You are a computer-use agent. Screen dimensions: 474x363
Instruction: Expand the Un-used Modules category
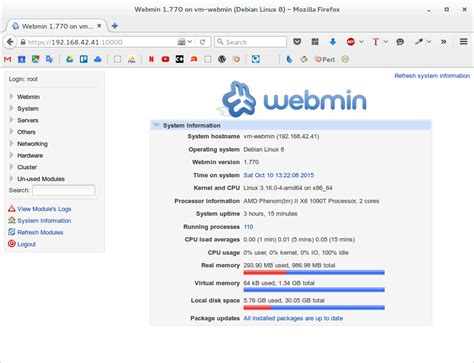[11, 178]
